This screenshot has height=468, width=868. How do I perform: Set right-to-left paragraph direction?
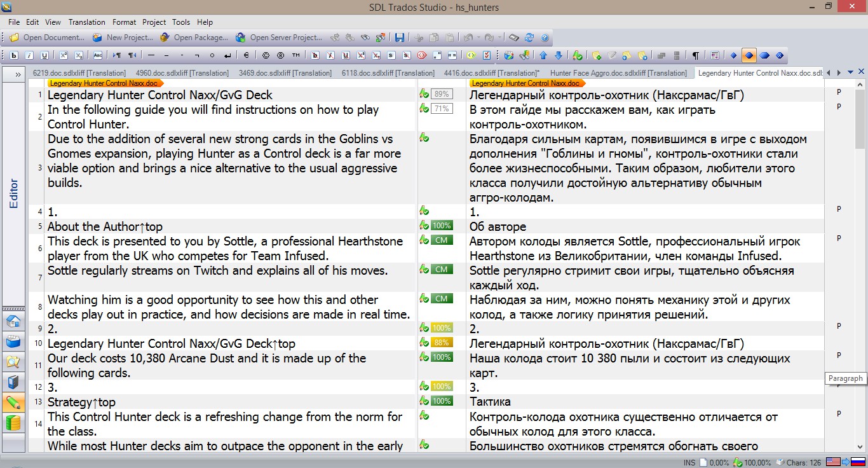132,55
